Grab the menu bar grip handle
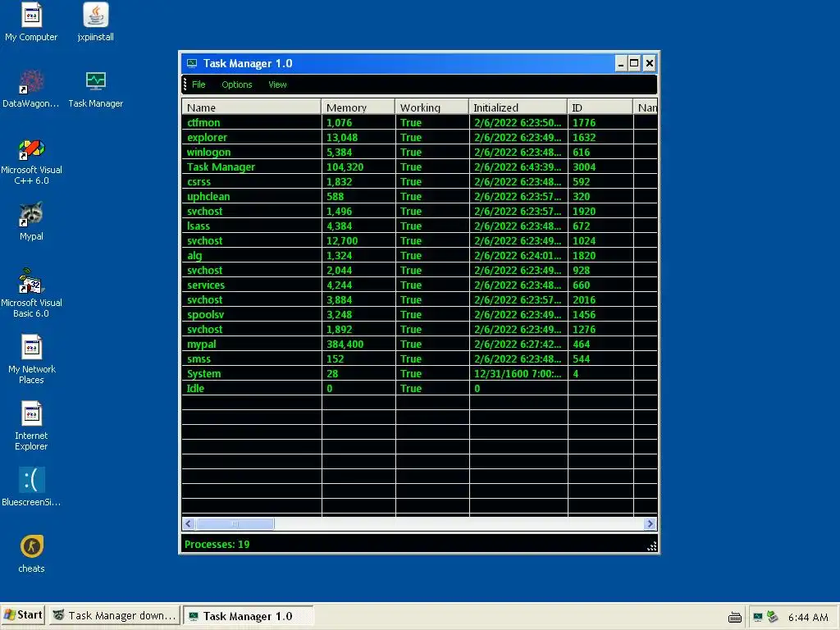 [185, 84]
